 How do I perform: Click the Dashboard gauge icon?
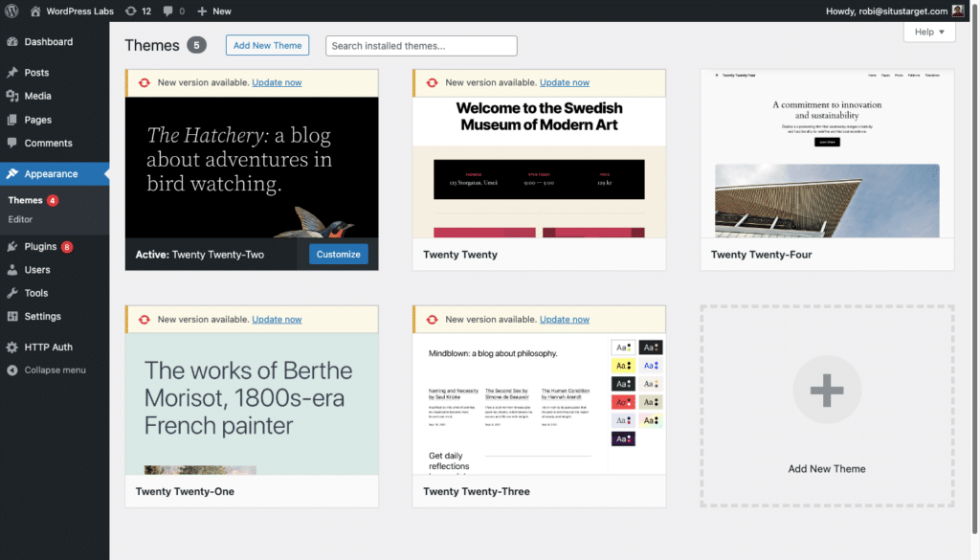[x=11, y=42]
